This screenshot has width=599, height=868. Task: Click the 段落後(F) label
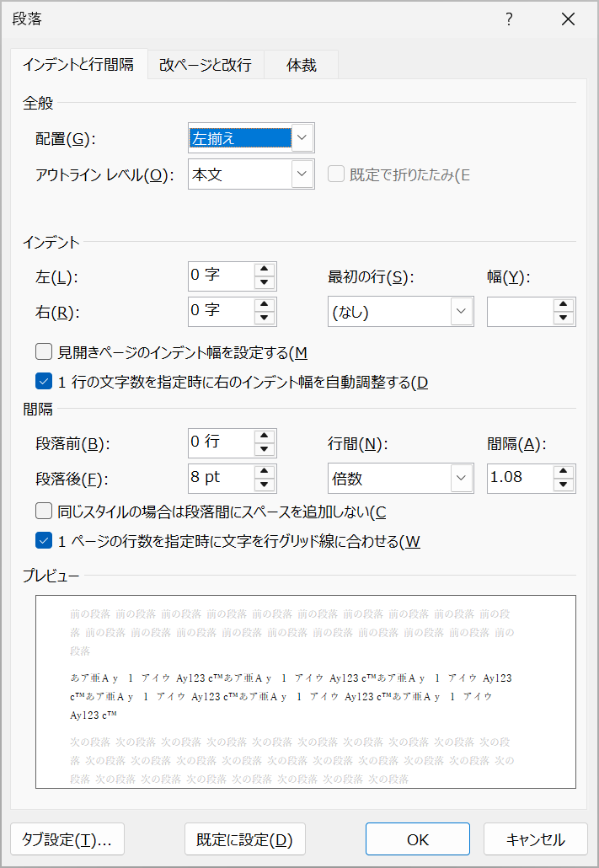pos(72,479)
